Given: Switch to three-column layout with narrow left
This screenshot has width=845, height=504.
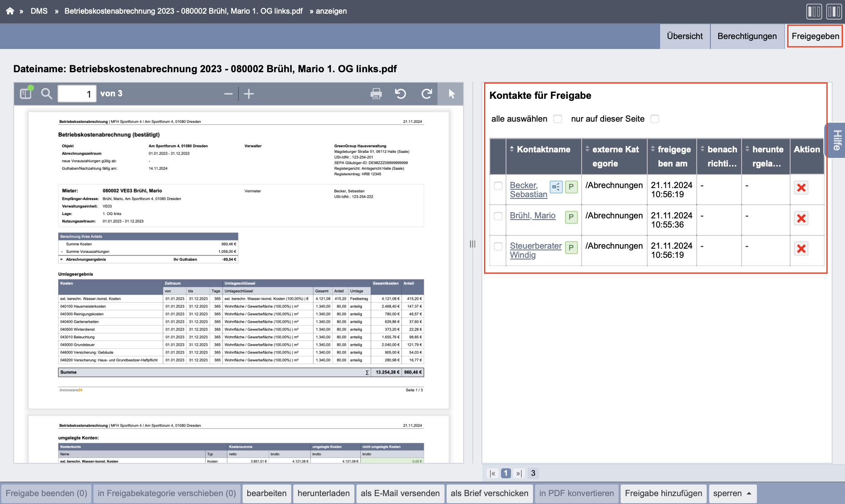Looking at the screenshot, I should click(814, 11).
